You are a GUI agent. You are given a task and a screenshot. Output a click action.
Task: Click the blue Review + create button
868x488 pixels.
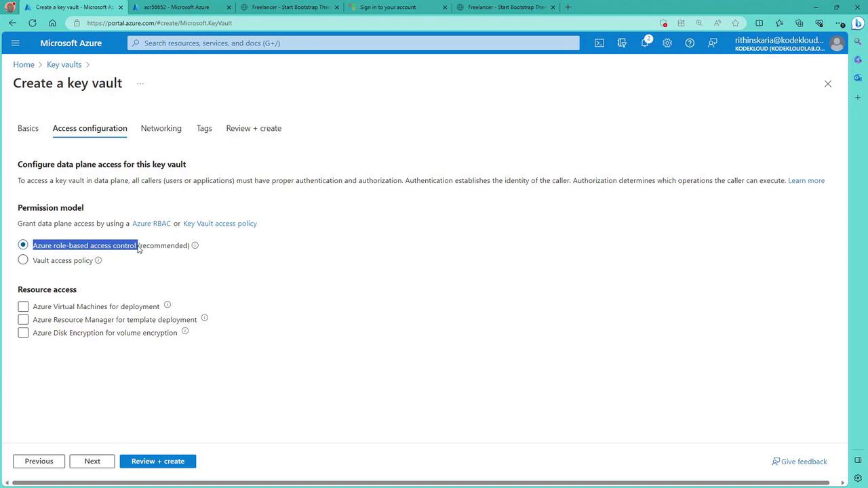158,461
